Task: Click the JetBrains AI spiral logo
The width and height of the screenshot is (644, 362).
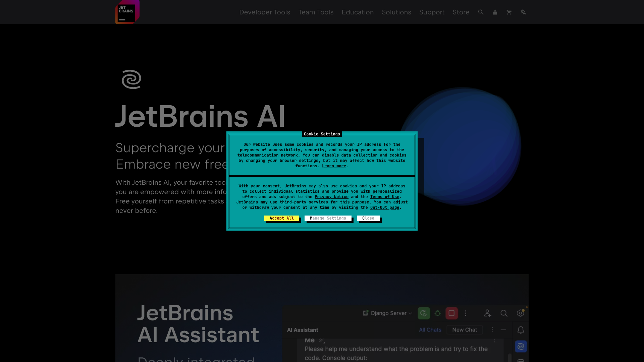Action: click(131, 79)
